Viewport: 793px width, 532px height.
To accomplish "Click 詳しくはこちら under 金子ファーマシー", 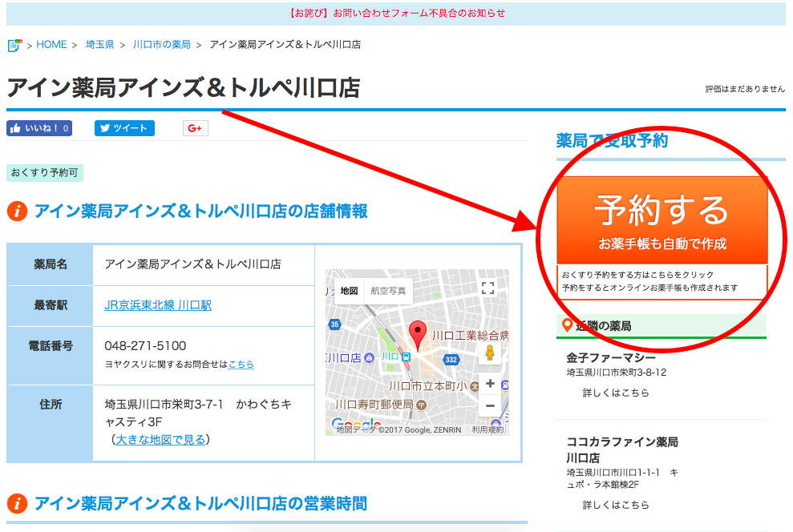I will click(x=616, y=393).
